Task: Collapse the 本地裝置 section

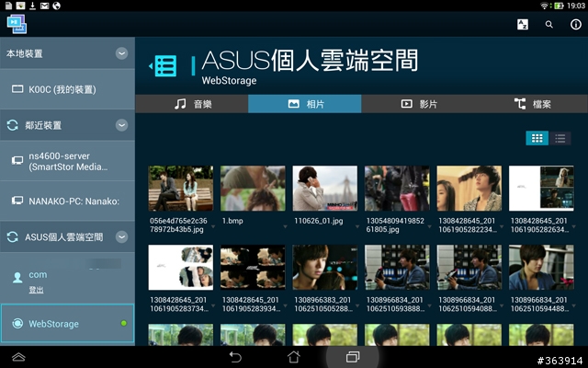Action: tap(121, 53)
